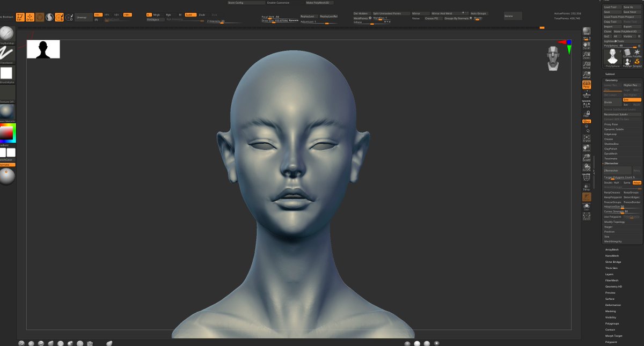This screenshot has height=346, width=644.
Task: Collapse the Geometry section
Action: pyautogui.click(x=612, y=80)
